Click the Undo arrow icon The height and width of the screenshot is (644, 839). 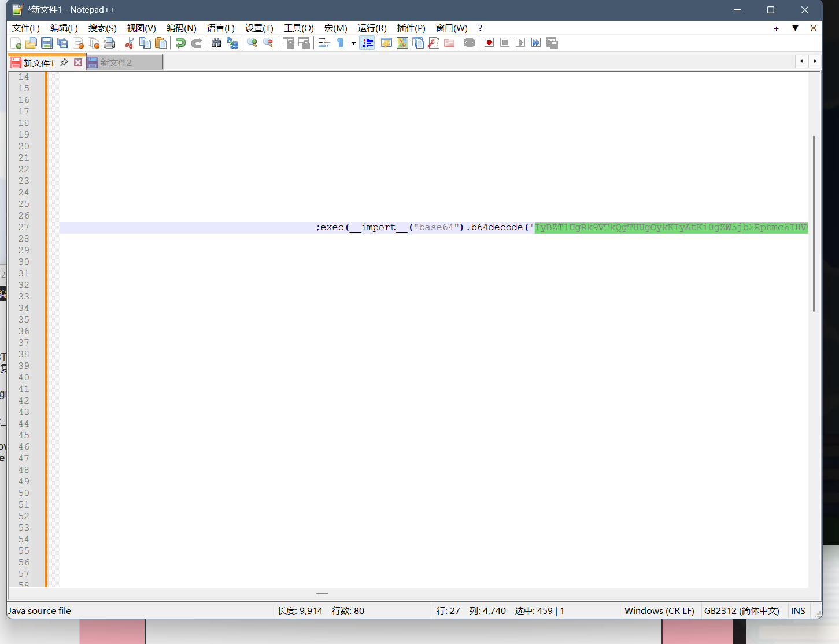tap(181, 43)
